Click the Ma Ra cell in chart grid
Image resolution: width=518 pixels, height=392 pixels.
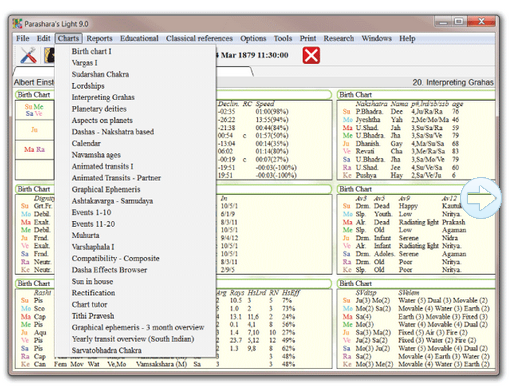point(34,150)
